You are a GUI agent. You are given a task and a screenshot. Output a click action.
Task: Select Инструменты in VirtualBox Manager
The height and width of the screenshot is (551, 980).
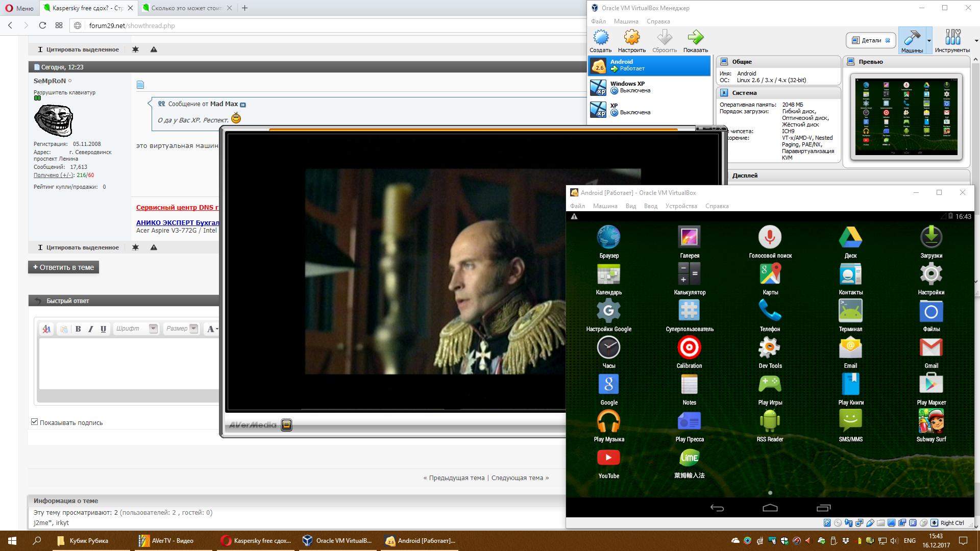(952, 41)
